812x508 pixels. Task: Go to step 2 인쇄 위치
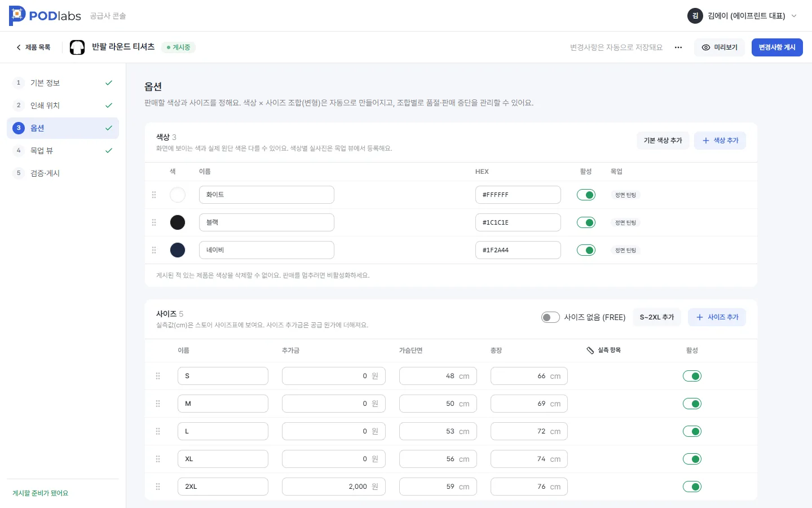click(x=63, y=106)
